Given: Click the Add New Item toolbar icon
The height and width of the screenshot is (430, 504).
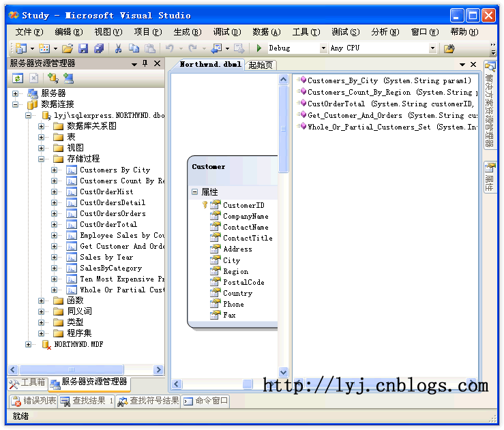Looking at the screenshot, I should coord(44,48).
